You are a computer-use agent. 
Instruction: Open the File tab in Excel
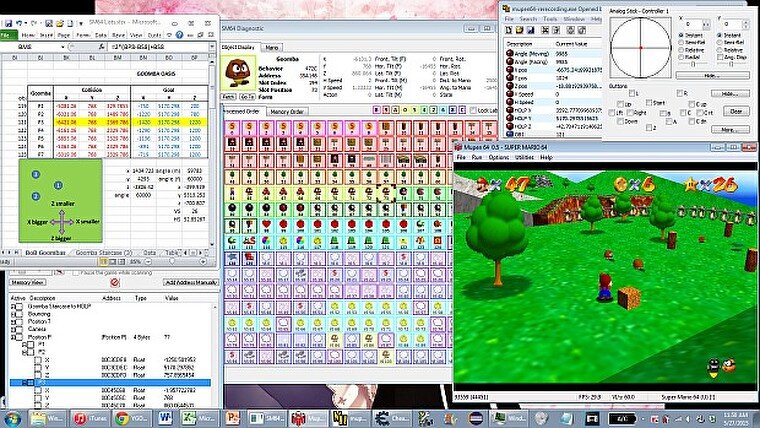click(x=8, y=35)
